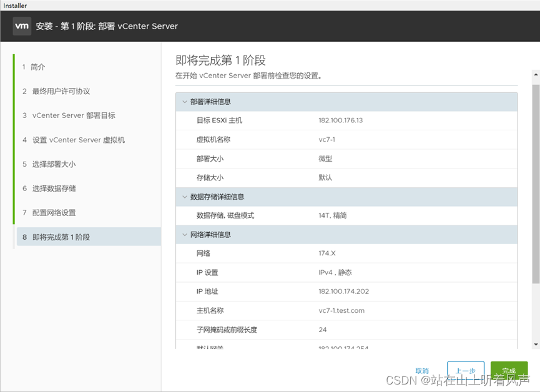This screenshot has height=392, width=540.
Task: Click the 虚拟机名称 label
Action: pyautogui.click(x=214, y=139)
